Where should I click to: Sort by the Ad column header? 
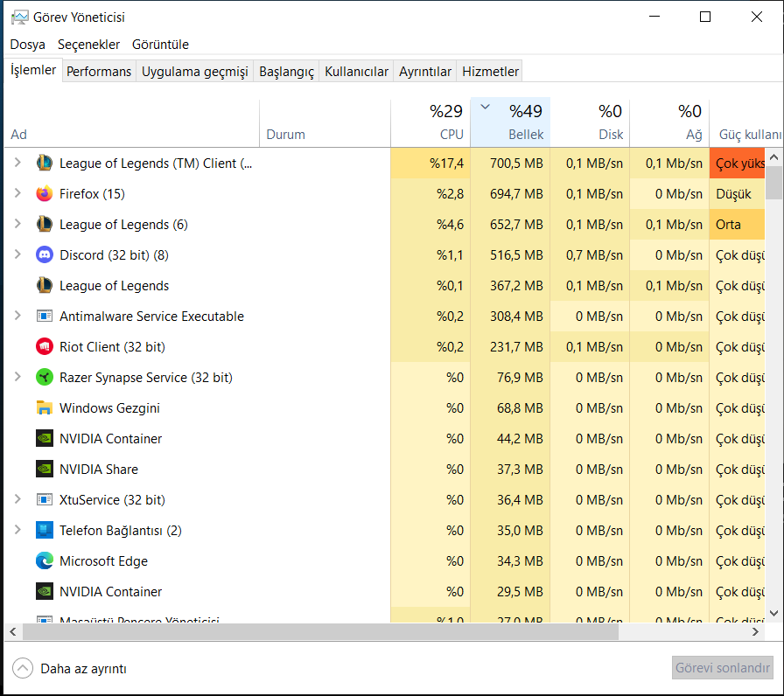point(132,123)
